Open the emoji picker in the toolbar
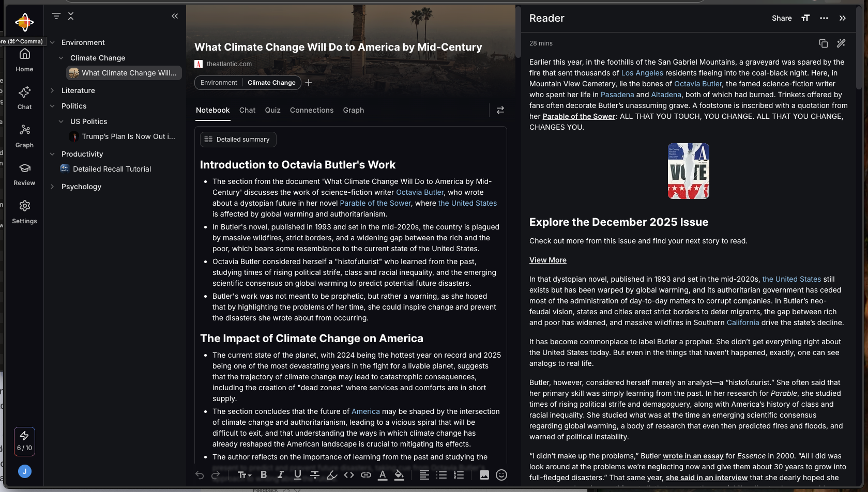 pyautogui.click(x=501, y=475)
